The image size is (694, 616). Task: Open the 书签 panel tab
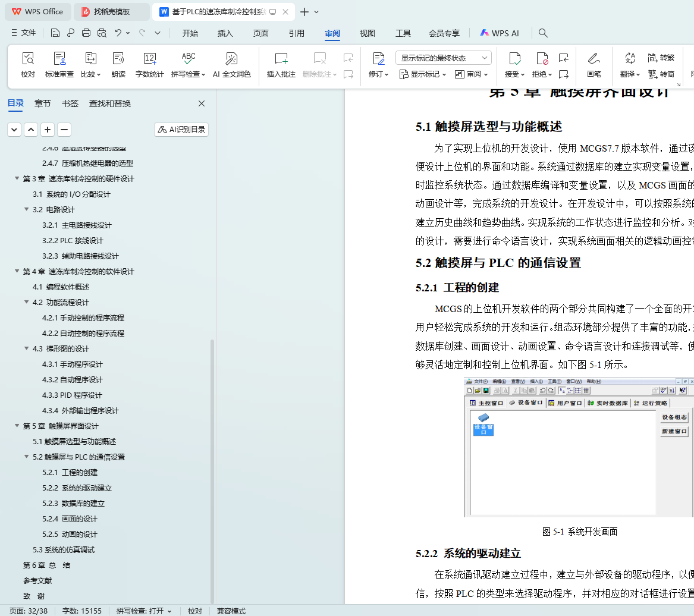(x=70, y=103)
